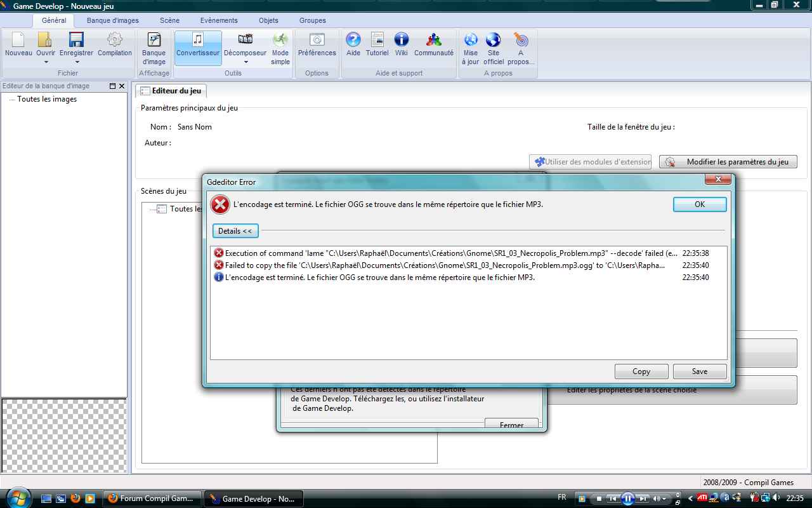Screen dimensions: 812x508
Task: Pause the taskbar media player
Action: pyautogui.click(x=627, y=498)
